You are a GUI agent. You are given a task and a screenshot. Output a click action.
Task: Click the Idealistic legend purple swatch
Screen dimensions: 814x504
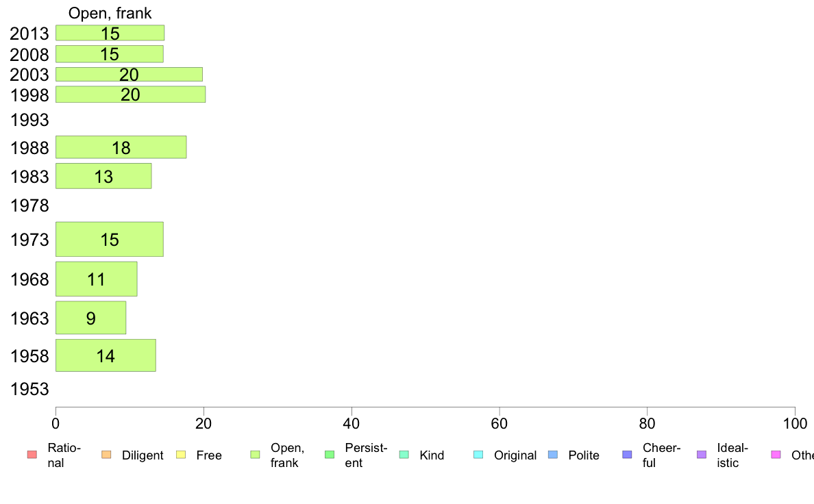pyautogui.click(x=702, y=455)
